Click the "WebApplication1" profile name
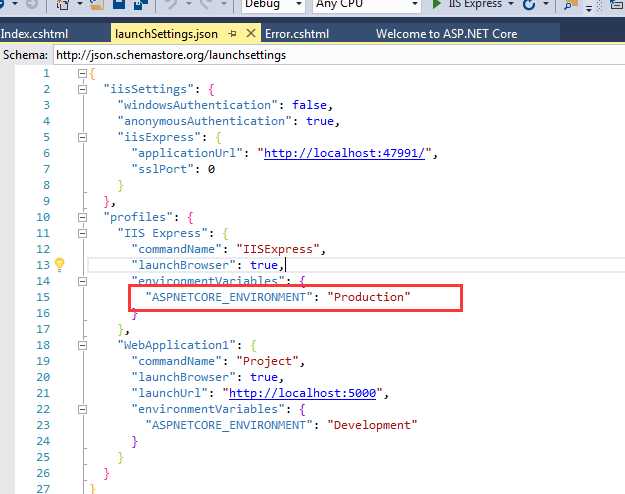 177,345
